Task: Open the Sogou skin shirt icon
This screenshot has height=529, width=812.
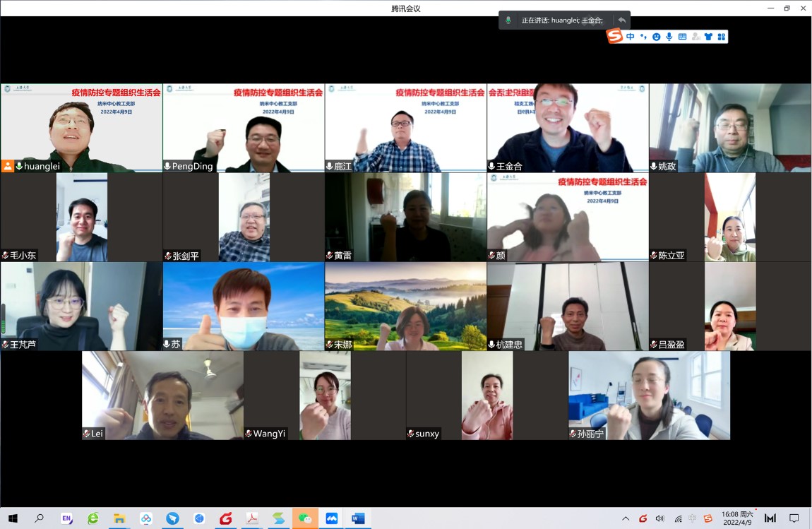Action: (708, 37)
